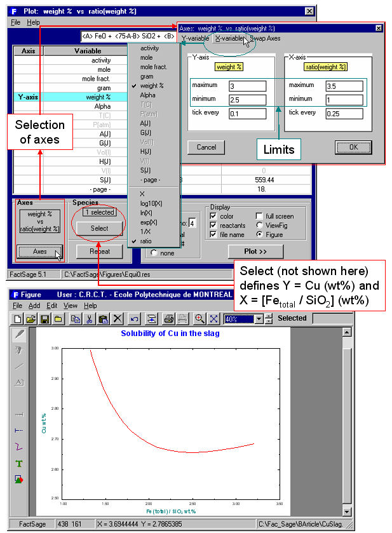
Task: Click the shapes tool with colored figures
Action: click(x=20, y=480)
